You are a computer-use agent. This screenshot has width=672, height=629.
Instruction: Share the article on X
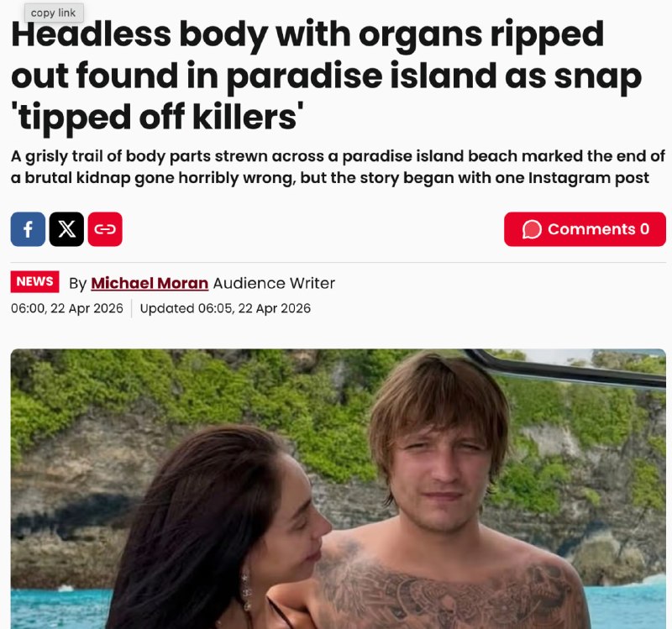pos(66,229)
